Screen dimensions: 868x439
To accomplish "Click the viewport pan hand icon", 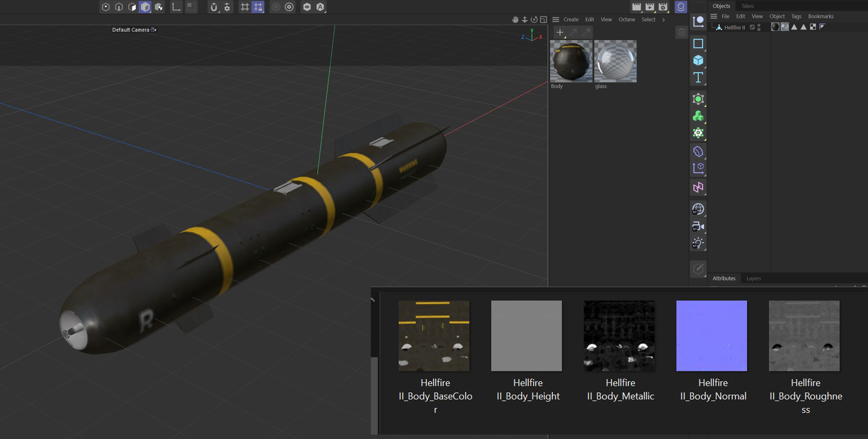I will pyautogui.click(x=515, y=19).
